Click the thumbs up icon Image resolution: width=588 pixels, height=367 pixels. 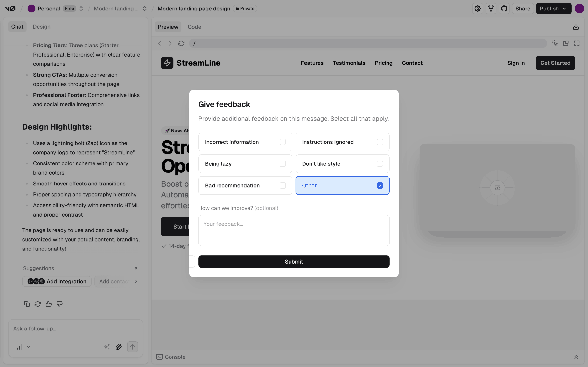tap(49, 304)
